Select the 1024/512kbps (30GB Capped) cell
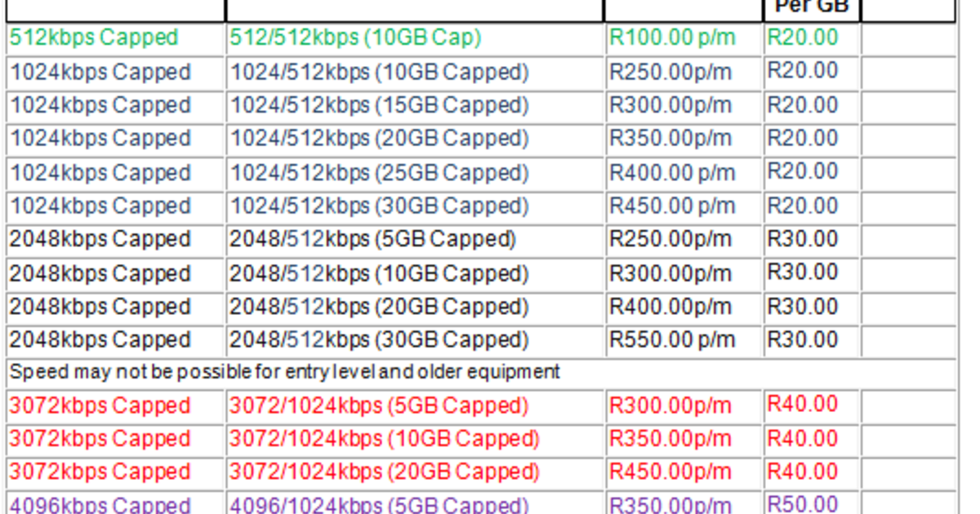980x514 pixels. point(379,206)
